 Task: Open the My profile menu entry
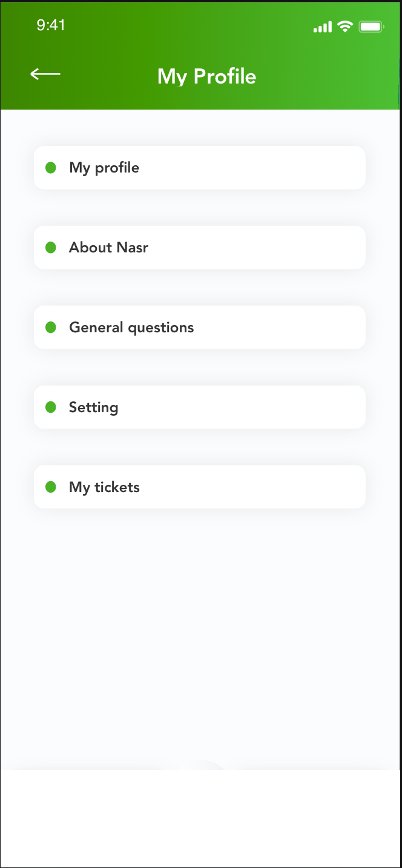[x=200, y=168]
